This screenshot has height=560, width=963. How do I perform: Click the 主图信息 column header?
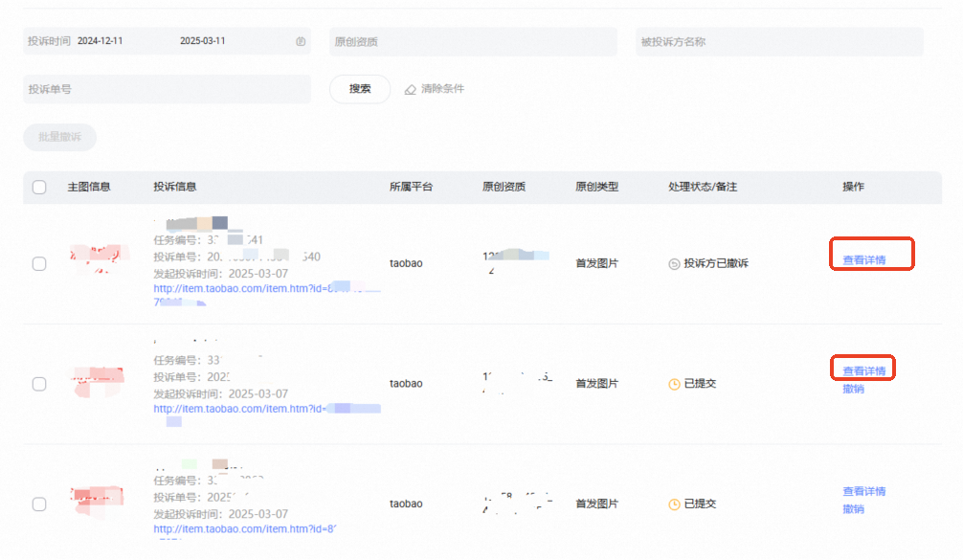[x=89, y=187]
